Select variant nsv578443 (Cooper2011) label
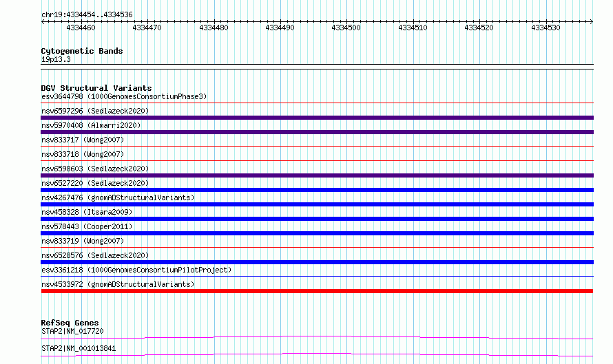613x364 pixels. [87, 226]
